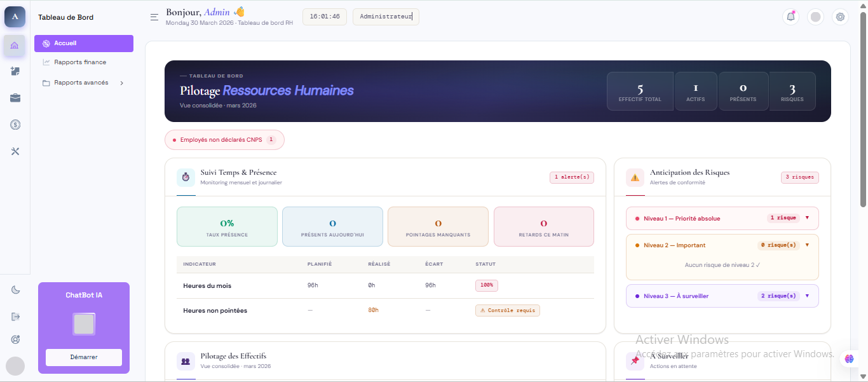This screenshot has height=382, width=868.
Task: Open the sticky note plus icon in rail
Action: pos(15,71)
